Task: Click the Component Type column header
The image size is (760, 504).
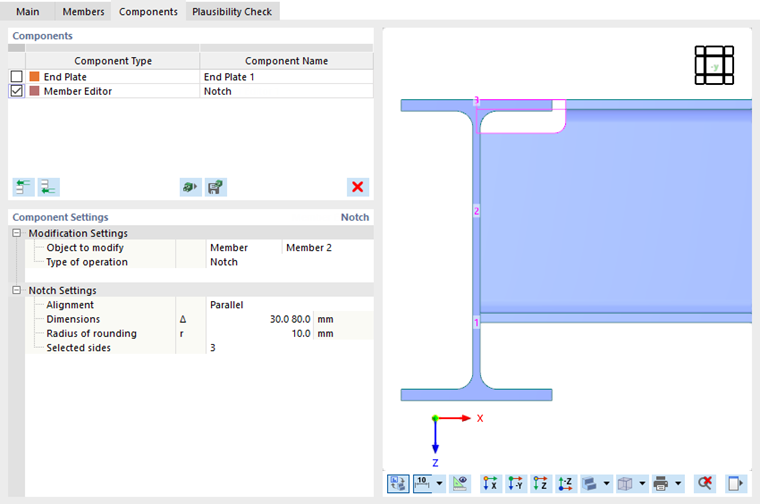Action: coord(112,61)
